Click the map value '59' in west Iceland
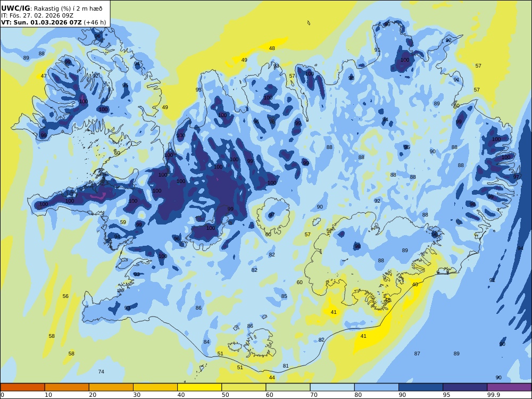This screenshot has height=399, width=532. (123, 222)
